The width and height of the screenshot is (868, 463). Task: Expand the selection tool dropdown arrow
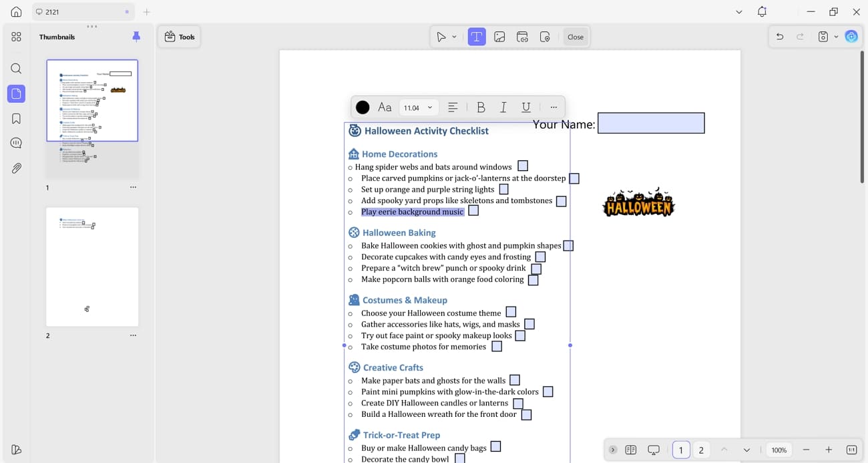[453, 37]
